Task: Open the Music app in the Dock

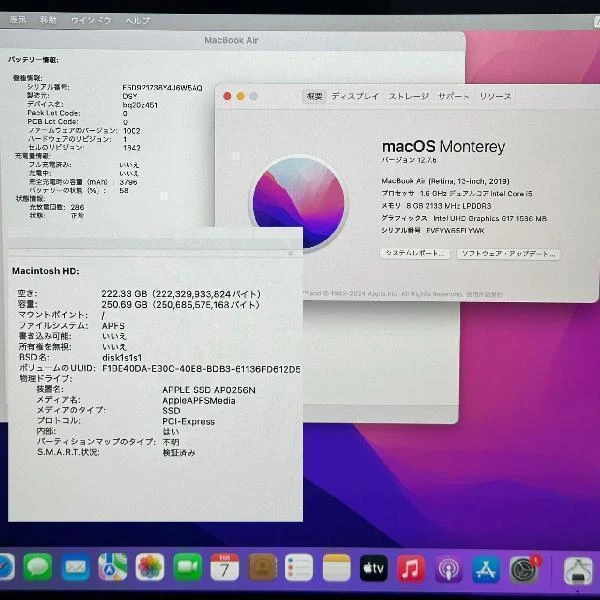Action: 411,569
